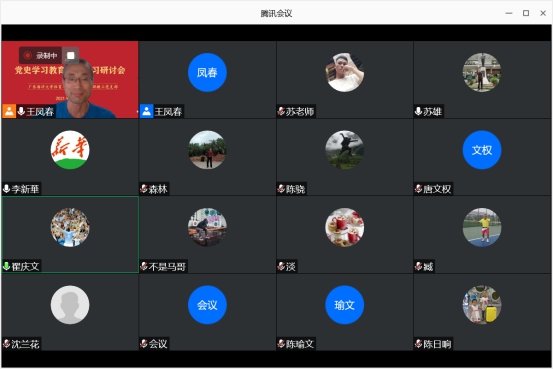Viewport: 553px width, 369px height.
Task: Close the 腾讯会议 window
Action: coord(543,13)
